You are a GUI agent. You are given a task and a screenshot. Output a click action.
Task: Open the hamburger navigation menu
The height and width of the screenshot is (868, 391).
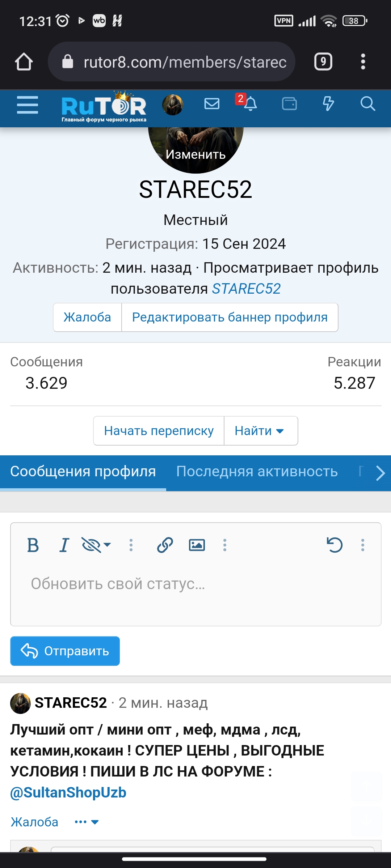[28, 105]
